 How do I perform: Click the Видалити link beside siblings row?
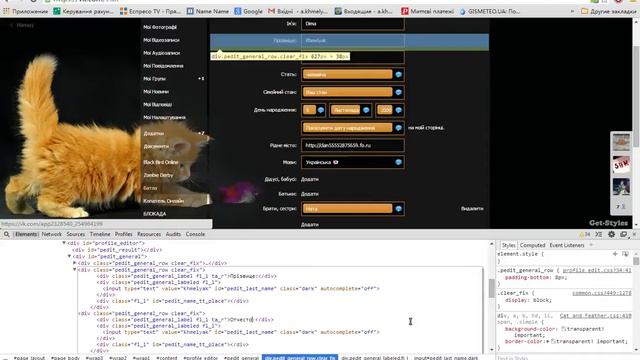(472, 209)
